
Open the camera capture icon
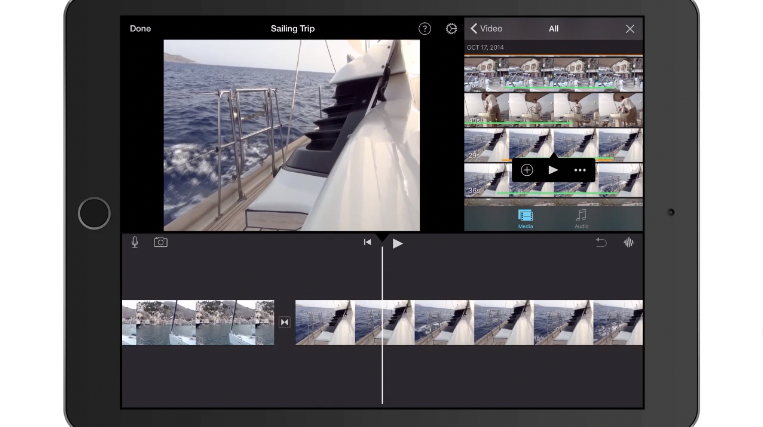(160, 242)
